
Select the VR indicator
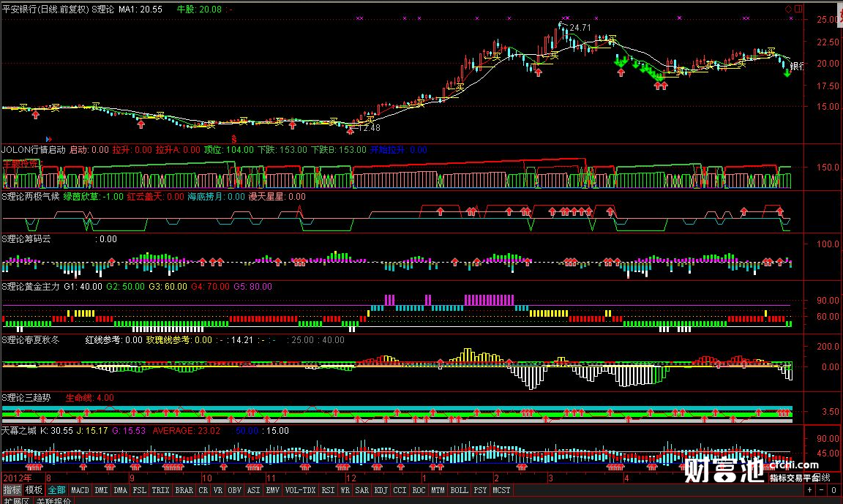(218, 490)
